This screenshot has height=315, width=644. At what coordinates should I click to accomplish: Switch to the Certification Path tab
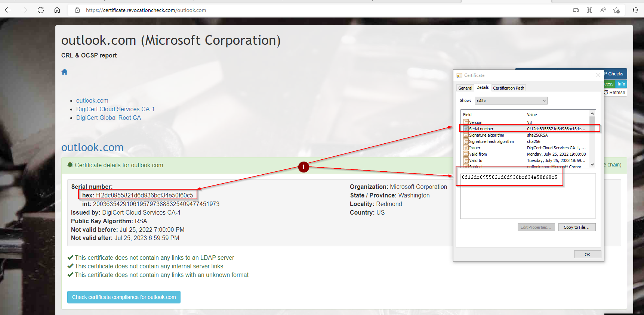point(508,88)
